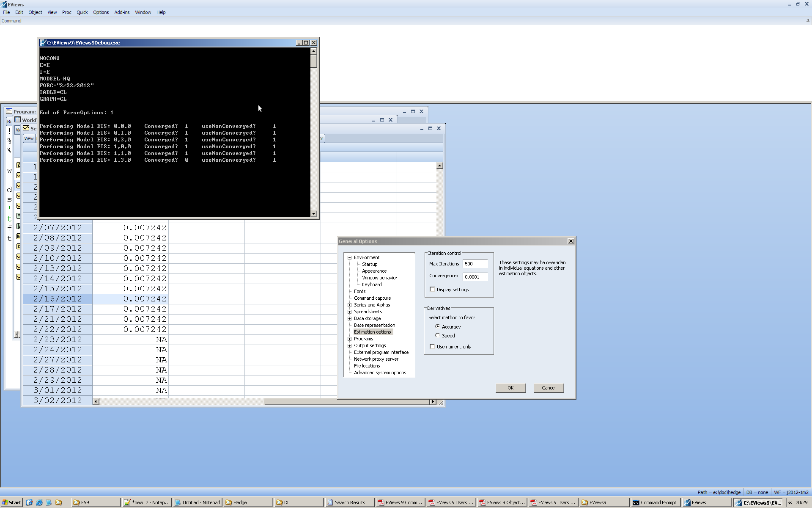The height and width of the screenshot is (508, 812).
Task: Switch to *new 2 - Notepad++ taskbar item
Action: pos(147,502)
